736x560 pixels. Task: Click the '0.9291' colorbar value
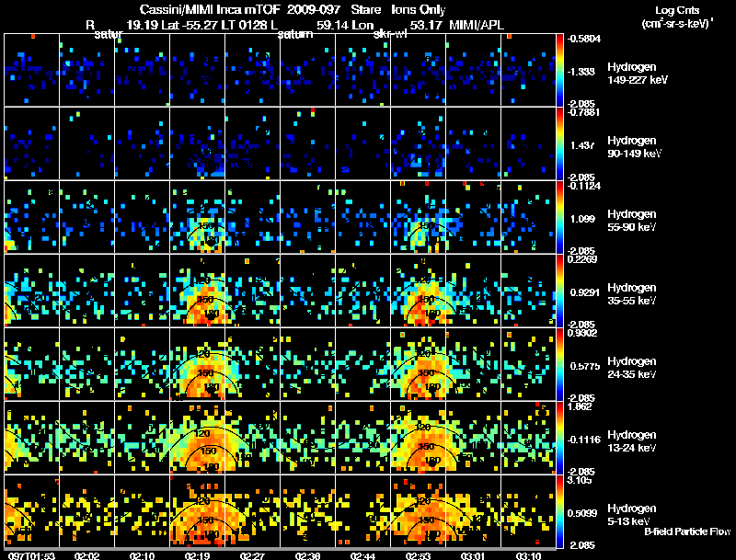(585, 292)
